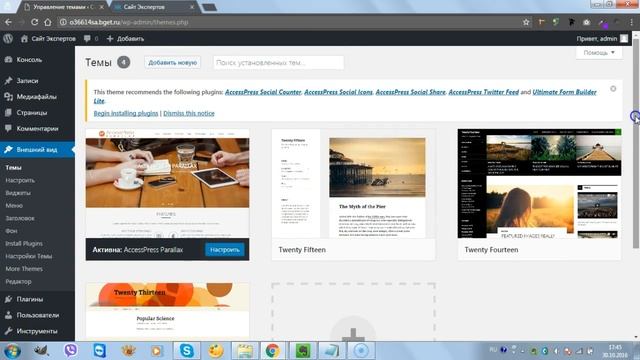Focus the installed themes search field

(x=278, y=62)
